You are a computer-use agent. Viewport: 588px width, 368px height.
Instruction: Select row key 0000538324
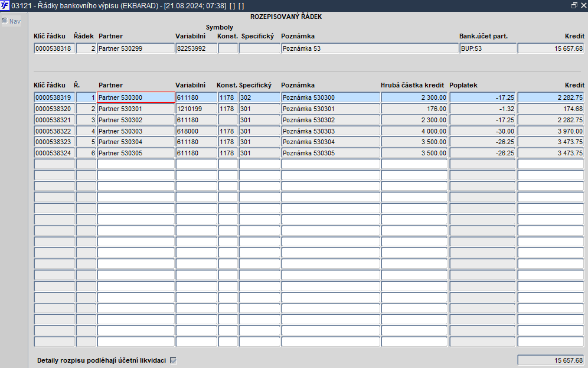[x=54, y=153]
